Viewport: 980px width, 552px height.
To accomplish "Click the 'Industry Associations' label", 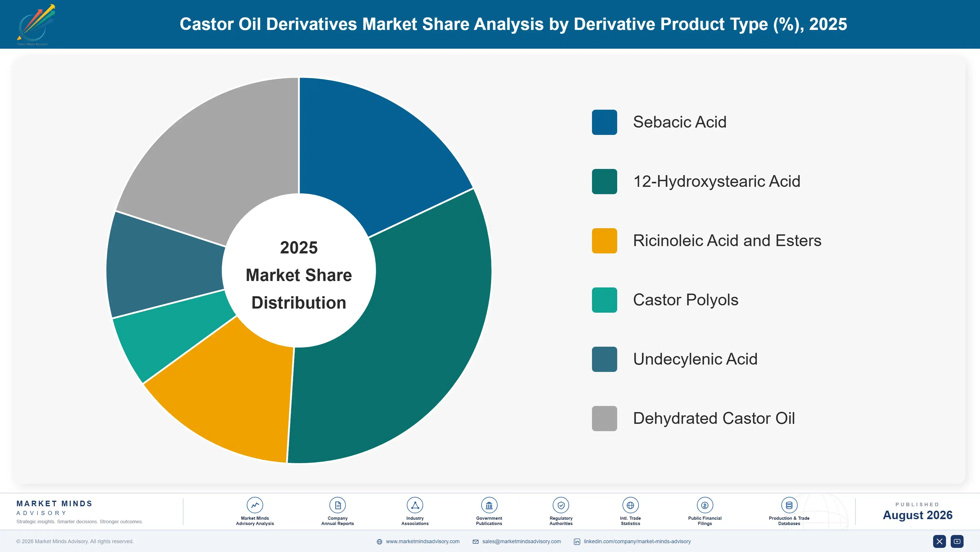I will (x=415, y=521).
